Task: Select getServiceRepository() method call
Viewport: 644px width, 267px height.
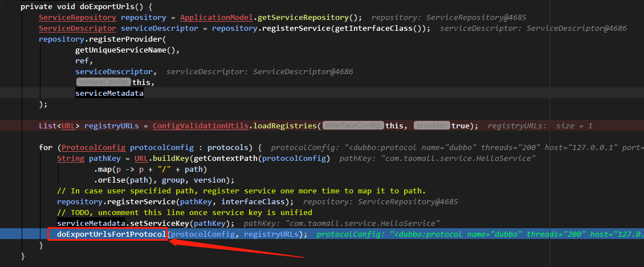Action: pos(307,18)
